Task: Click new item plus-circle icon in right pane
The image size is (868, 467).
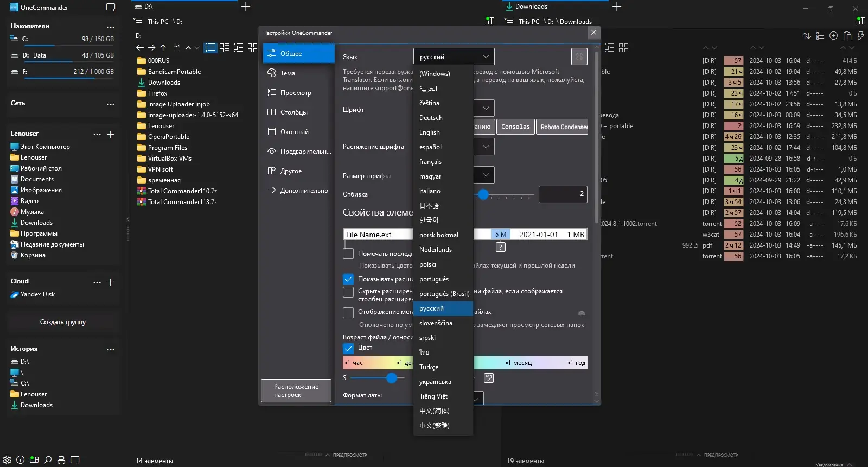Action: pyautogui.click(x=834, y=36)
